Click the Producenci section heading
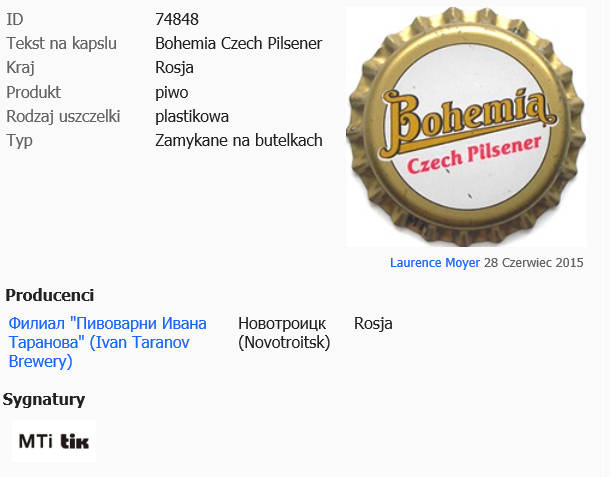 tap(50, 295)
